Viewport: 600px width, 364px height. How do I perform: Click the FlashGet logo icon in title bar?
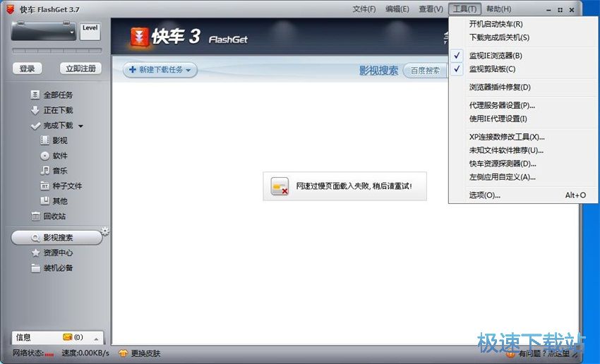(x=11, y=9)
